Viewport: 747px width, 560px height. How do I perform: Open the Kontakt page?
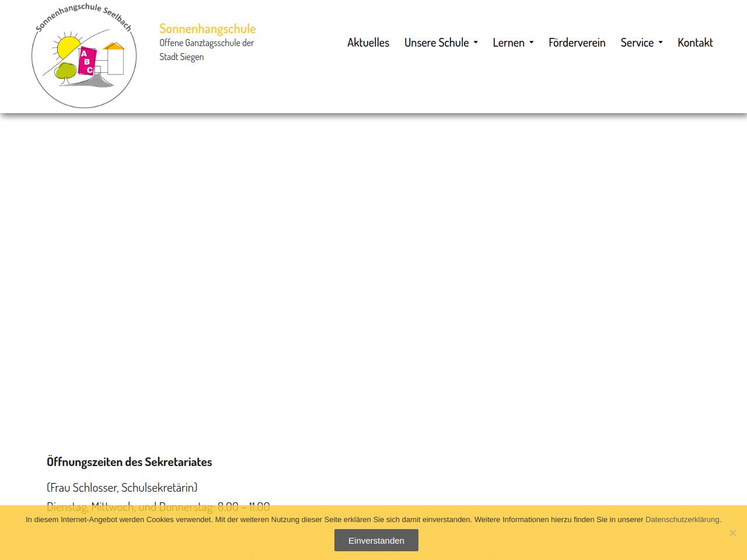point(695,43)
